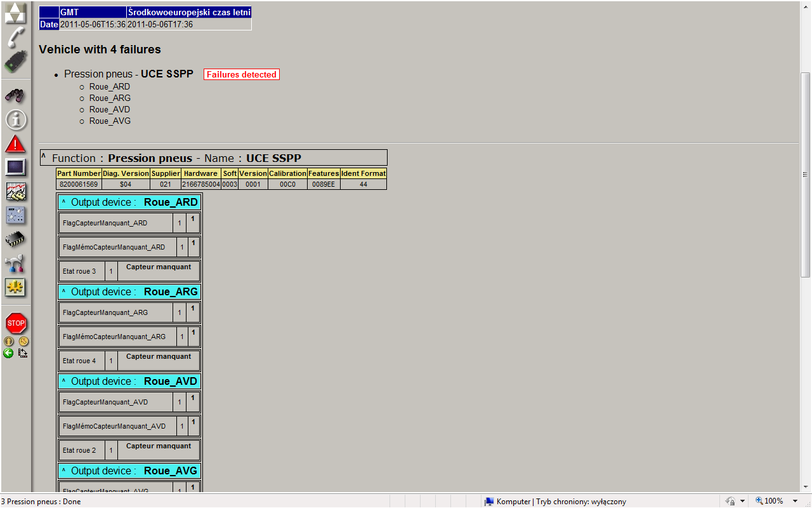Click the telephone handset icon

15,37
